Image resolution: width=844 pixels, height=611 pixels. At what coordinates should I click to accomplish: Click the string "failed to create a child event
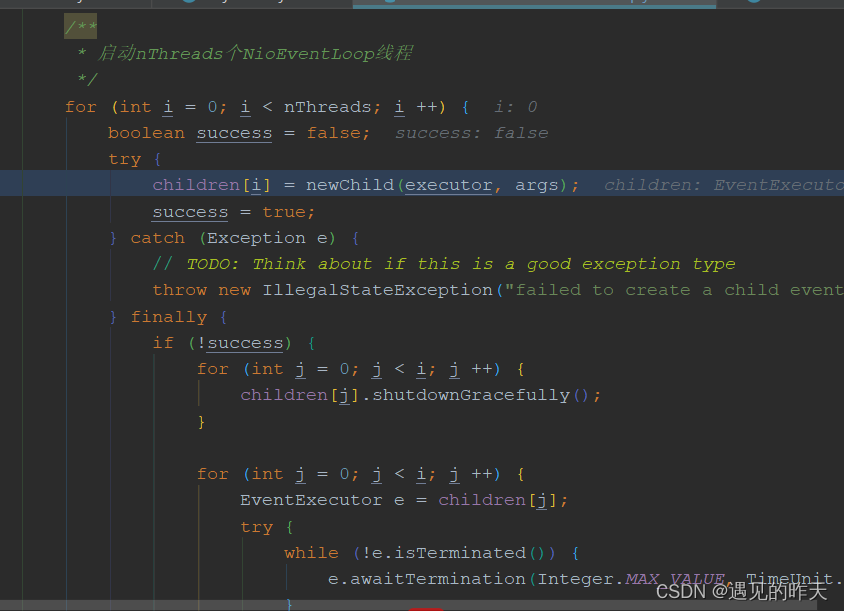pos(674,290)
